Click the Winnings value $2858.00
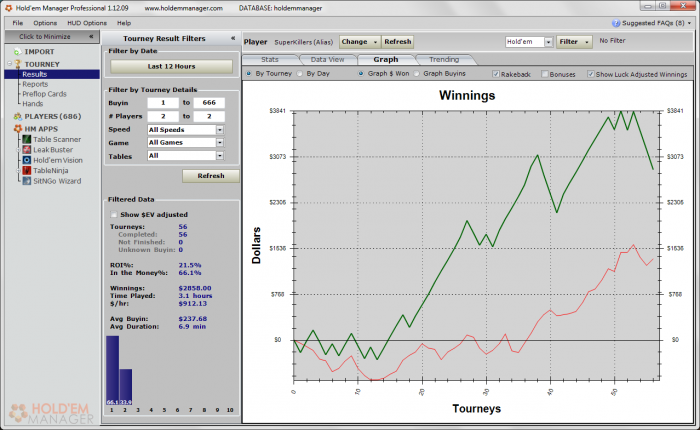This screenshot has height=430, width=700. click(x=195, y=288)
